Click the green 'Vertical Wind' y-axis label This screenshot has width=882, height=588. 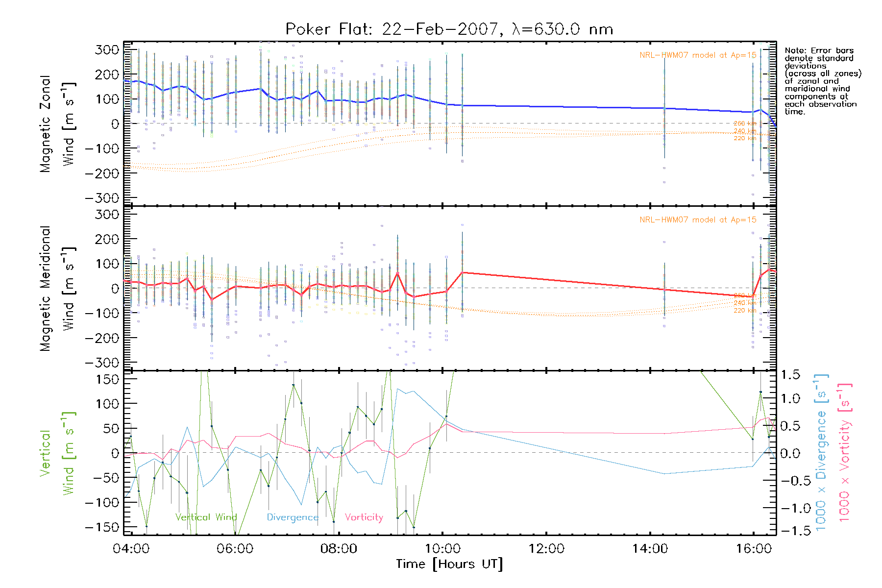point(57,453)
